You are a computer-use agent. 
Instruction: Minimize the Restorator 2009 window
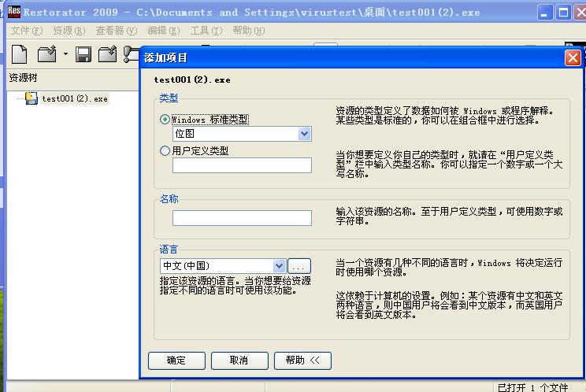(544, 13)
